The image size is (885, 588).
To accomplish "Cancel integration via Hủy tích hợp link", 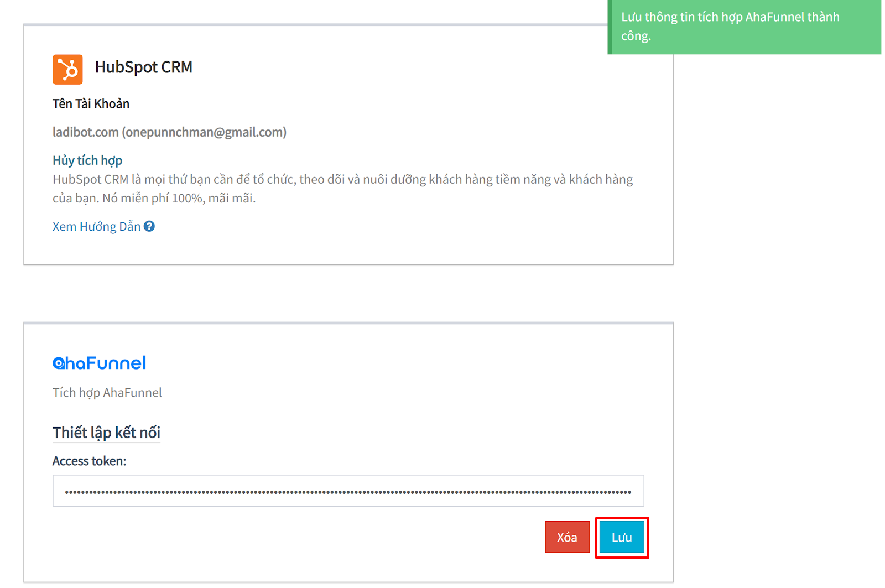I will pos(87,160).
